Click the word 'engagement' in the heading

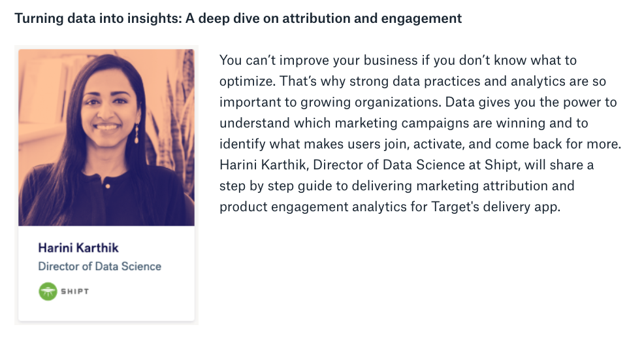click(x=421, y=20)
